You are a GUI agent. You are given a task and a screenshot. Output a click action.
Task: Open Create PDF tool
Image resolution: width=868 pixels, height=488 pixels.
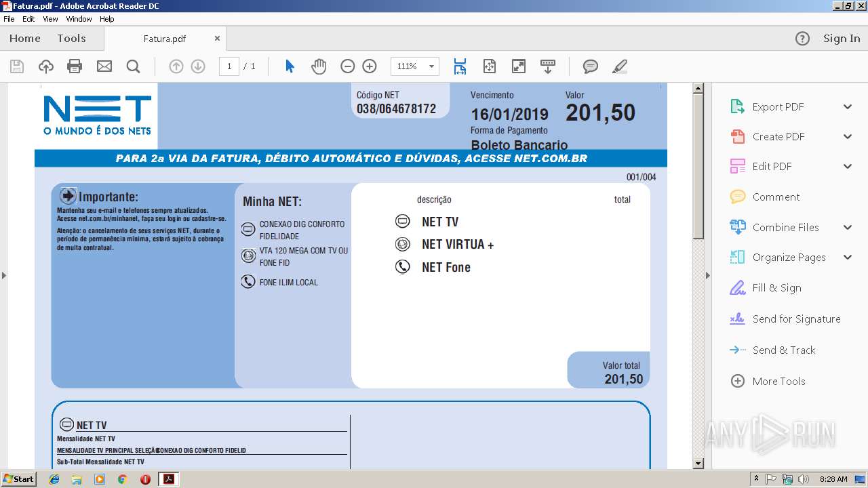(x=778, y=137)
